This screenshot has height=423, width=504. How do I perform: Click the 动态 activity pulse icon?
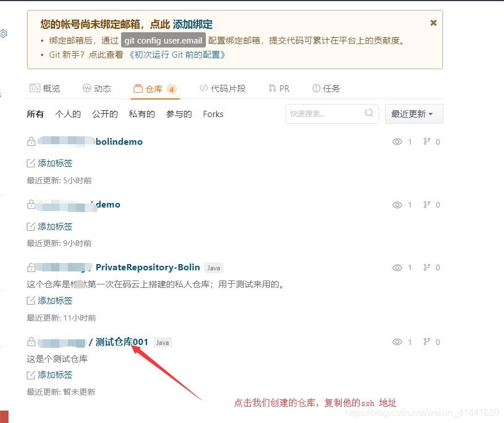click(x=87, y=88)
